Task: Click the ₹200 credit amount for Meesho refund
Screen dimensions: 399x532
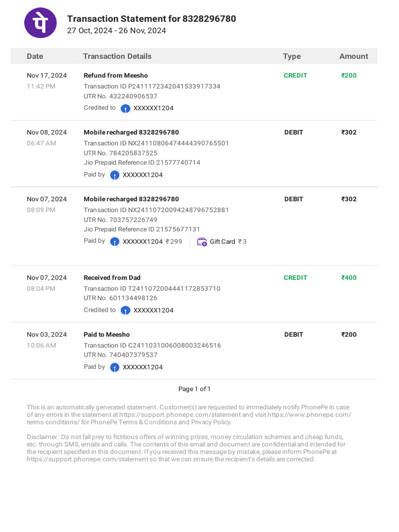Action: 349,75
